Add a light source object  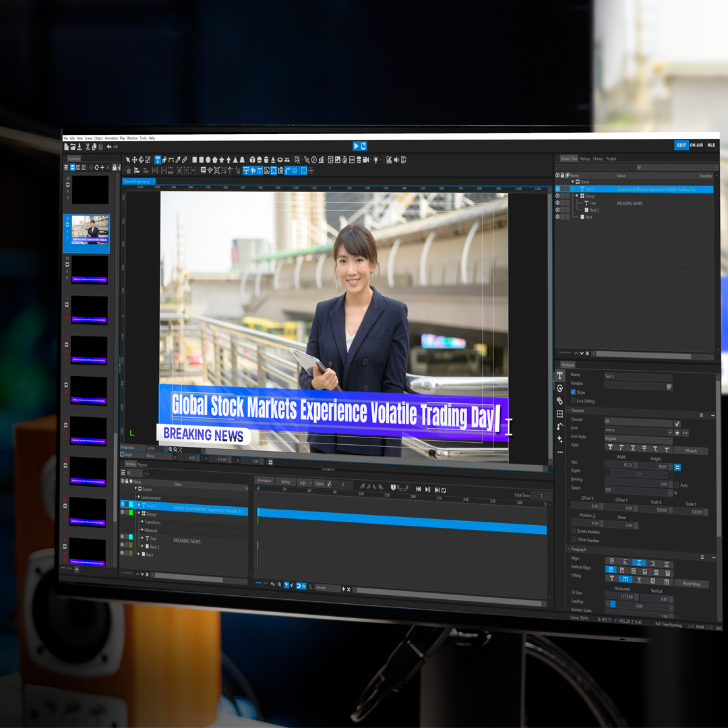click(x=375, y=160)
